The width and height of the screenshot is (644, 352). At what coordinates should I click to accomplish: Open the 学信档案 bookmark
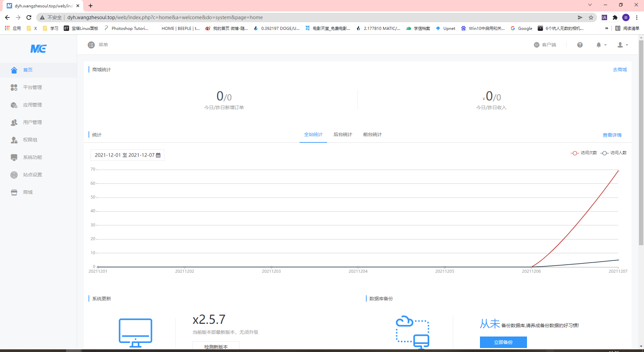(418, 29)
